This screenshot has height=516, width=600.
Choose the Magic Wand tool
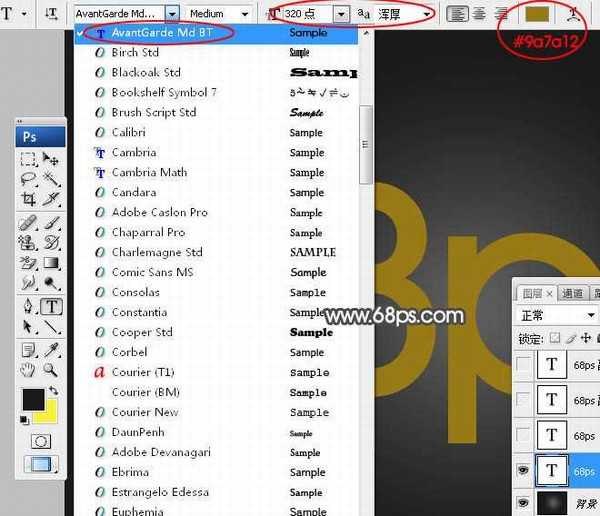pyautogui.click(x=51, y=179)
